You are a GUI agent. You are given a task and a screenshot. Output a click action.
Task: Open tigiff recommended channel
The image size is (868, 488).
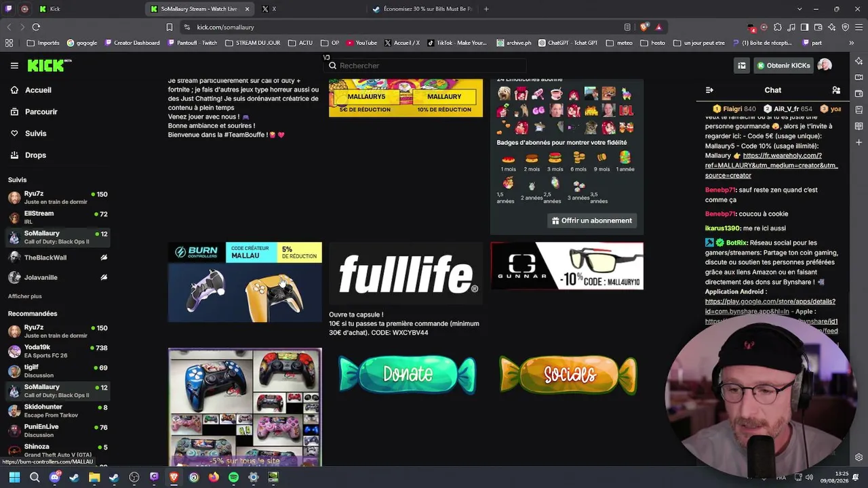57,371
